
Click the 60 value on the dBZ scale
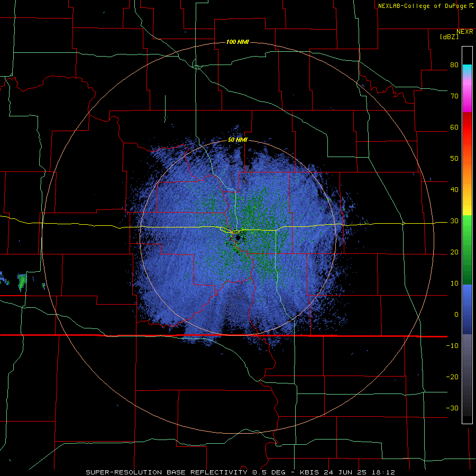click(454, 127)
